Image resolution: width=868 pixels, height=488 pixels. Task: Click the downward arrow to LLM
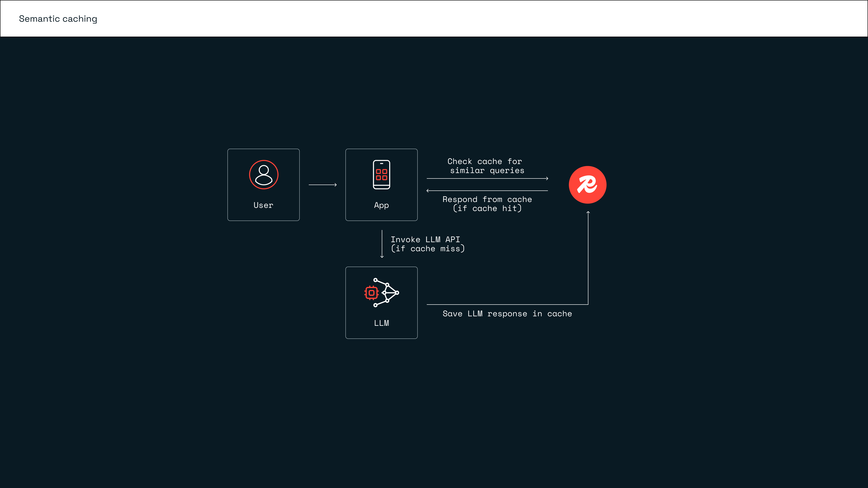coord(382,244)
